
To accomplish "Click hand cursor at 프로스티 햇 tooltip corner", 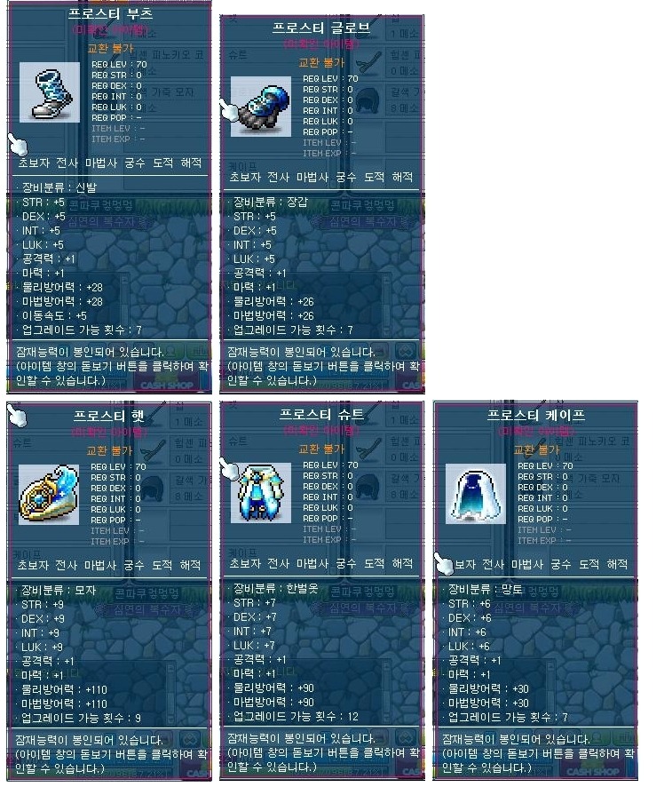I will coord(17,416).
